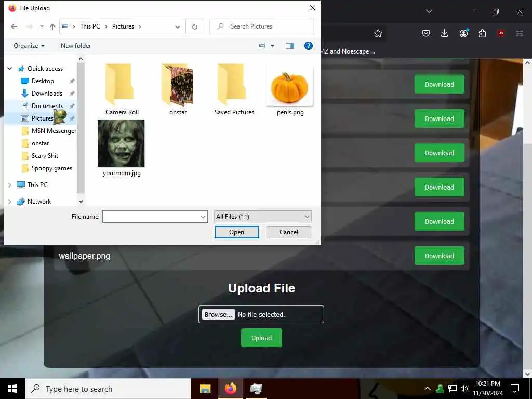
Task: Open dialog help icon
Action: coord(309,46)
